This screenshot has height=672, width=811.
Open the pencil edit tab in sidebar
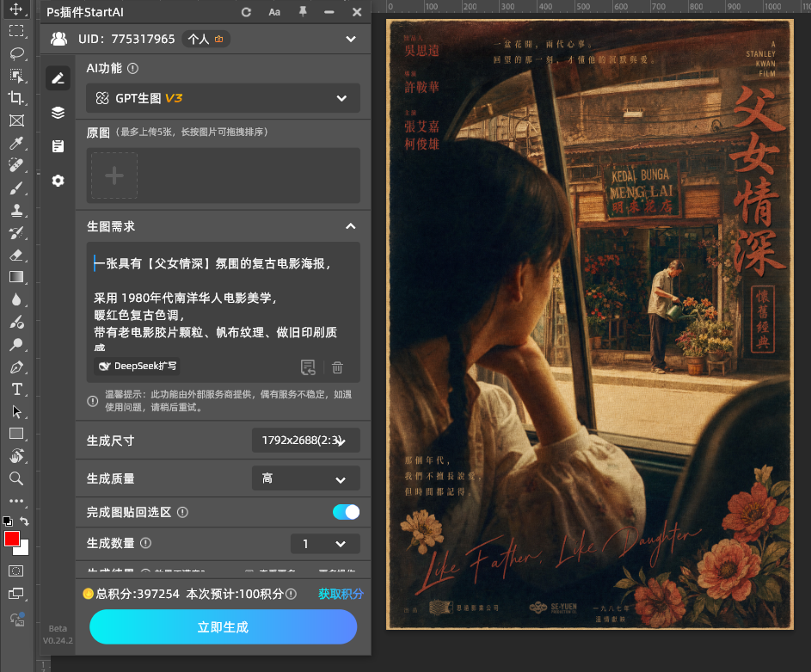[x=58, y=78]
